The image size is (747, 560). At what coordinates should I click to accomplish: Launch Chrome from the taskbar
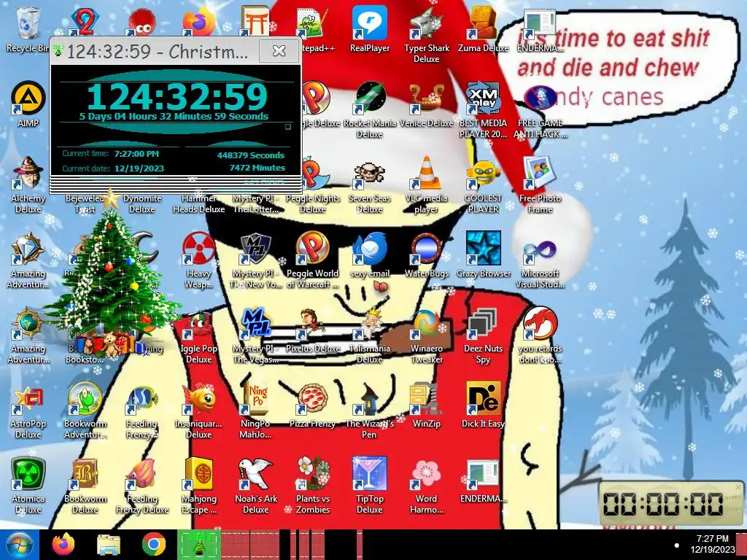pos(153,545)
